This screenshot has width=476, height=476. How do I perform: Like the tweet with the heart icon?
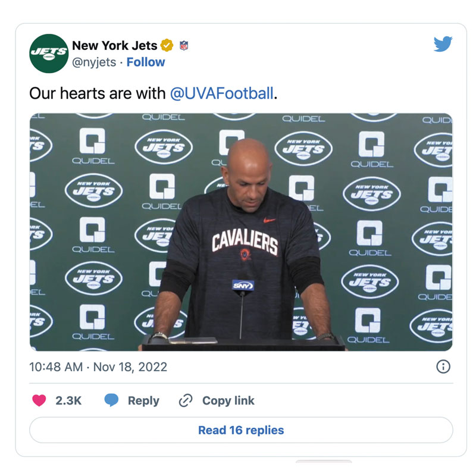point(39,400)
